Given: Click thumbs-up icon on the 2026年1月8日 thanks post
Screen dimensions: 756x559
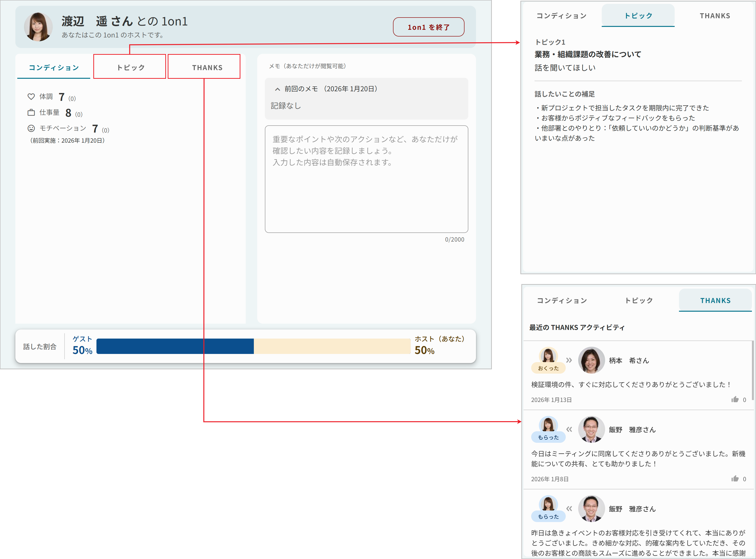Looking at the screenshot, I should 735,479.
